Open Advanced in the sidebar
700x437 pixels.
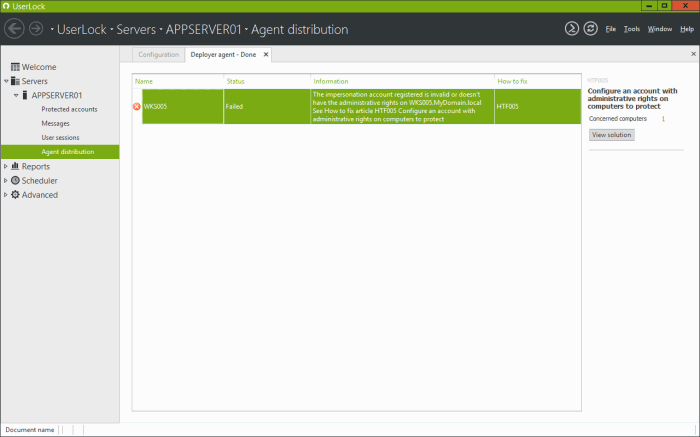click(x=40, y=195)
